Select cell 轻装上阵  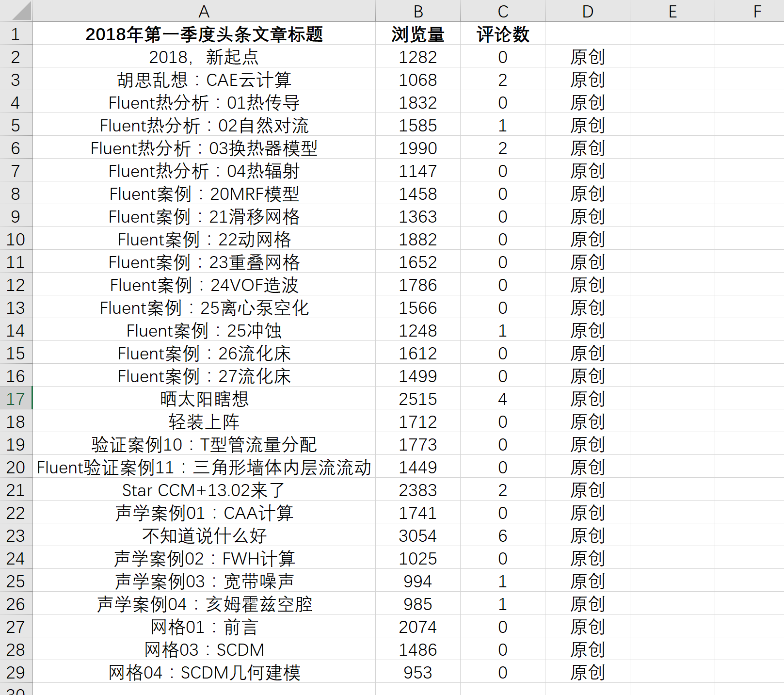(204, 421)
